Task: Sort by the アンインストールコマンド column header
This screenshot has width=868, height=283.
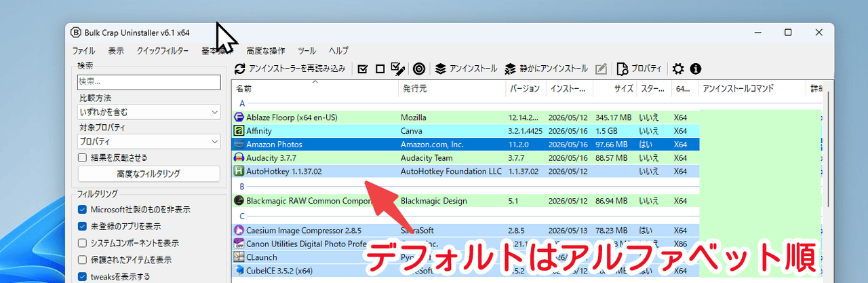Action: coord(753,89)
